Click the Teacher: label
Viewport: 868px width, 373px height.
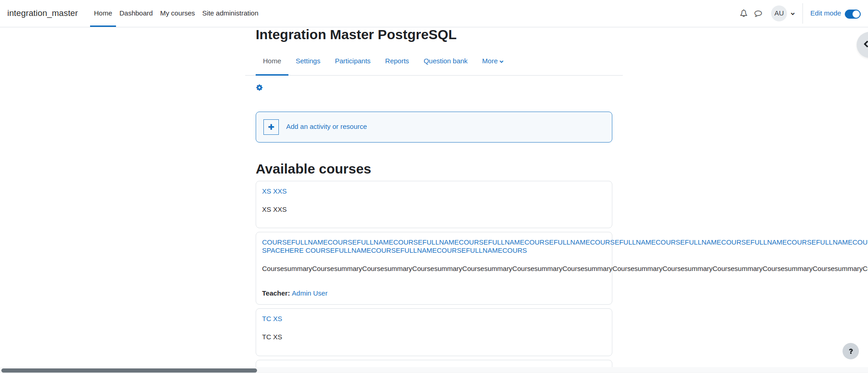276,293
